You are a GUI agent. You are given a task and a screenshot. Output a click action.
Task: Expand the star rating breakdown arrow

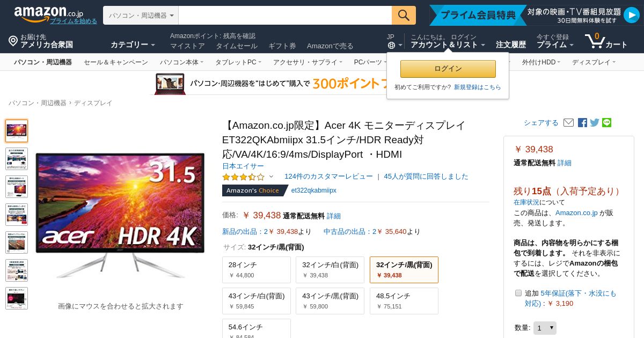click(x=271, y=177)
